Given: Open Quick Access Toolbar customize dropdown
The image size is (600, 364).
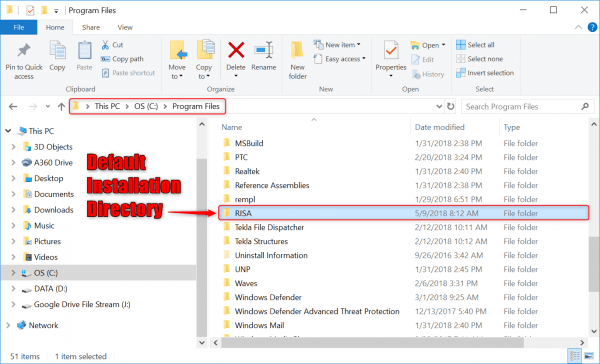Looking at the screenshot, I should coord(56,11).
